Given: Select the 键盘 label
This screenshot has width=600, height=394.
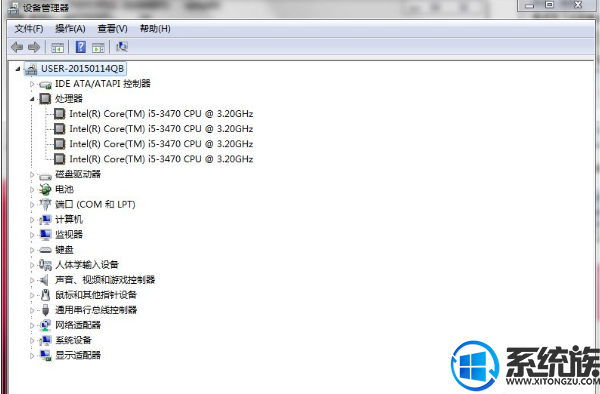Looking at the screenshot, I should [x=64, y=250].
